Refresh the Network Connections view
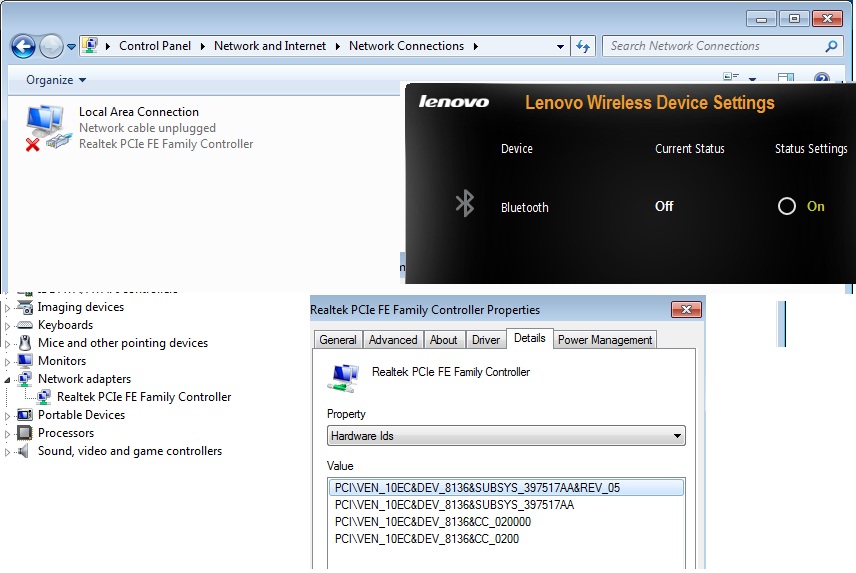Viewport: 856px width, 573px height. [x=583, y=46]
